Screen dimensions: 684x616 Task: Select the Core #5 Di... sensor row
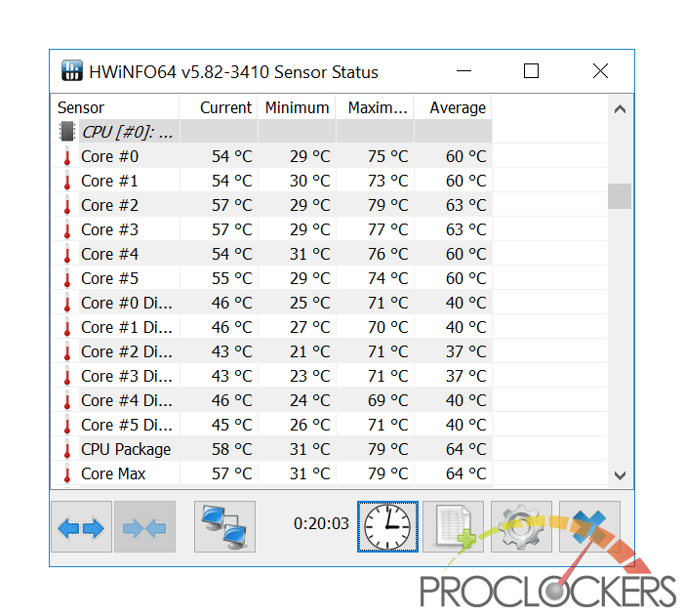[272, 425]
